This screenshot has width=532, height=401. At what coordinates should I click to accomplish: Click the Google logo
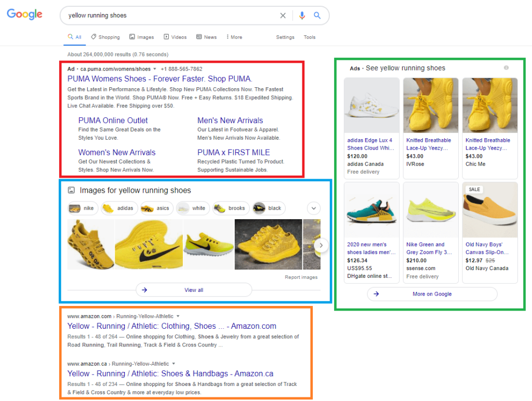point(24,15)
